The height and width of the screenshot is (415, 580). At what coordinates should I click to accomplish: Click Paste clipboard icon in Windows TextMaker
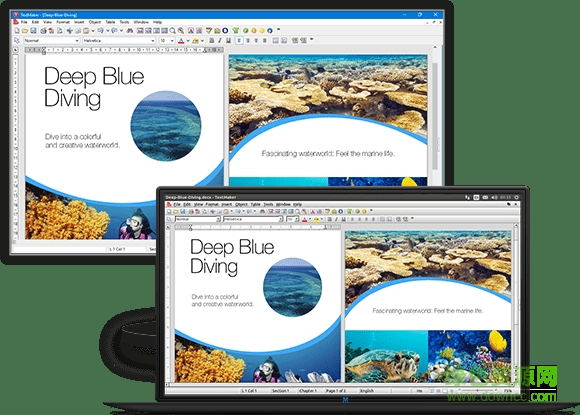coord(86,30)
